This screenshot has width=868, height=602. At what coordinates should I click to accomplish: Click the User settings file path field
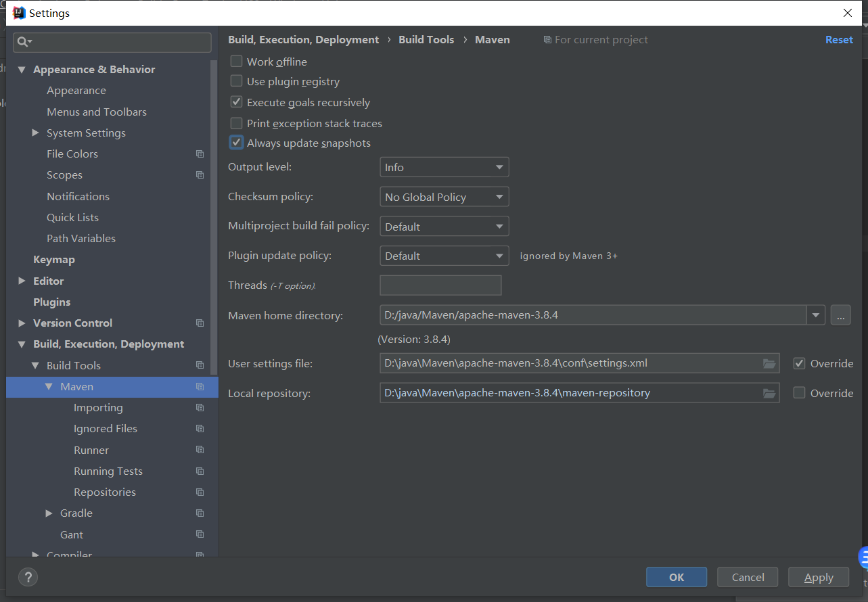pyautogui.click(x=580, y=363)
